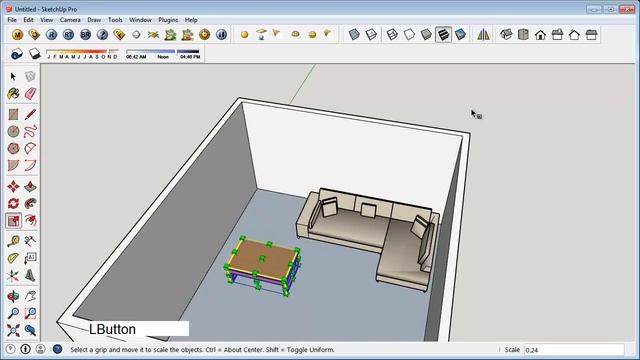Open the File menu
The width and height of the screenshot is (640, 360).
pos(12,20)
